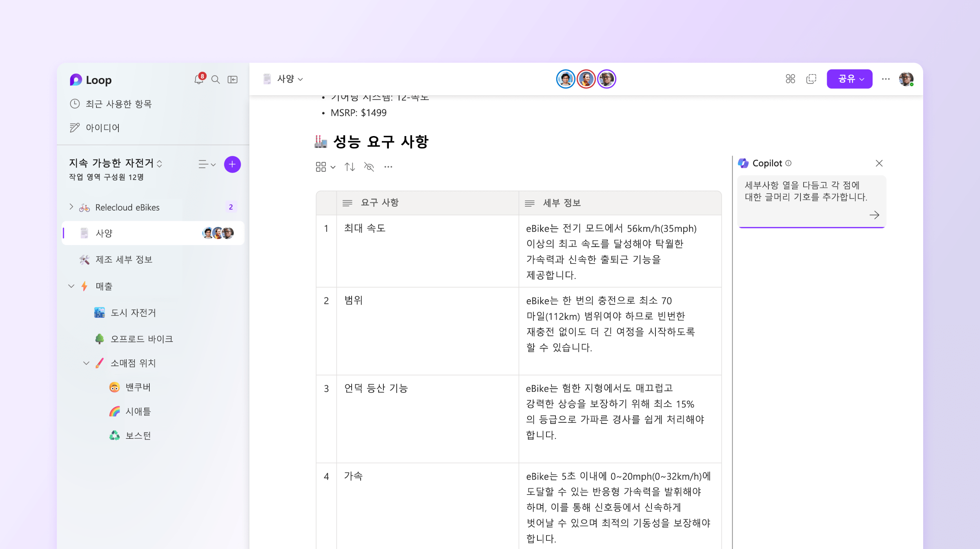Toggle hidden columns eye-slash icon
The image size is (980, 549).
[x=369, y=167]
